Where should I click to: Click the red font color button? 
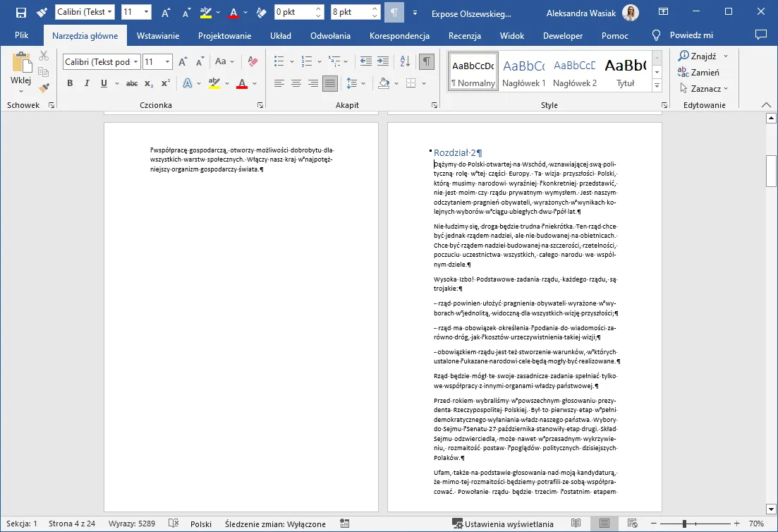(x=242, y=83)
